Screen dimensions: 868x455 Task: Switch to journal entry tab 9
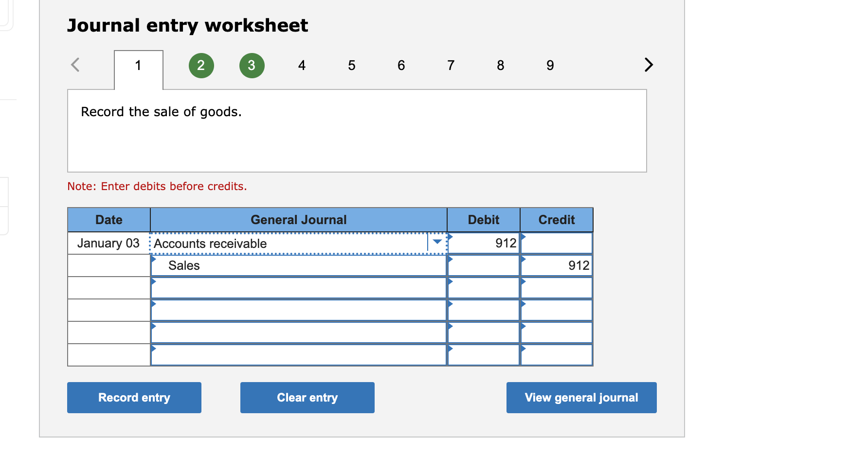tap(549, 65)
